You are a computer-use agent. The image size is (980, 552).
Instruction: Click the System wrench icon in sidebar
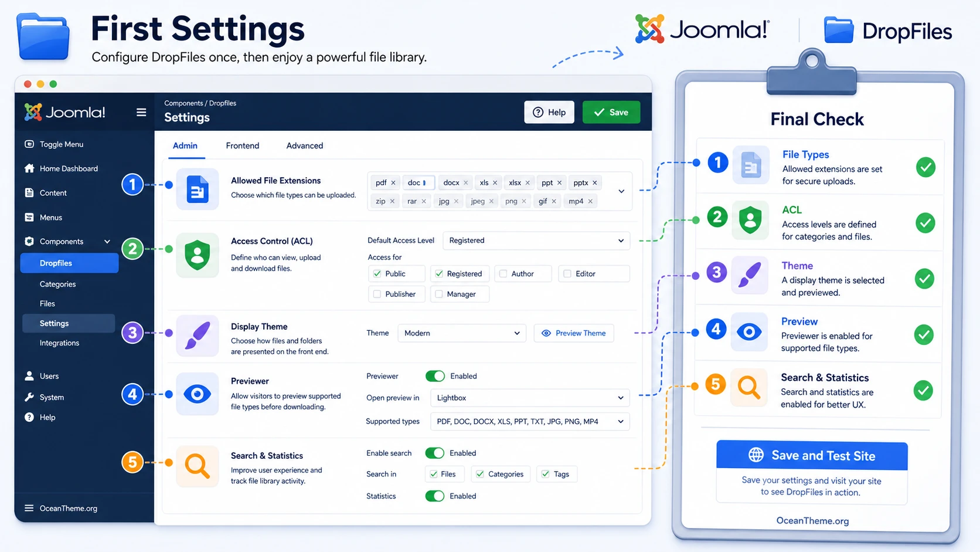(29, 397)
